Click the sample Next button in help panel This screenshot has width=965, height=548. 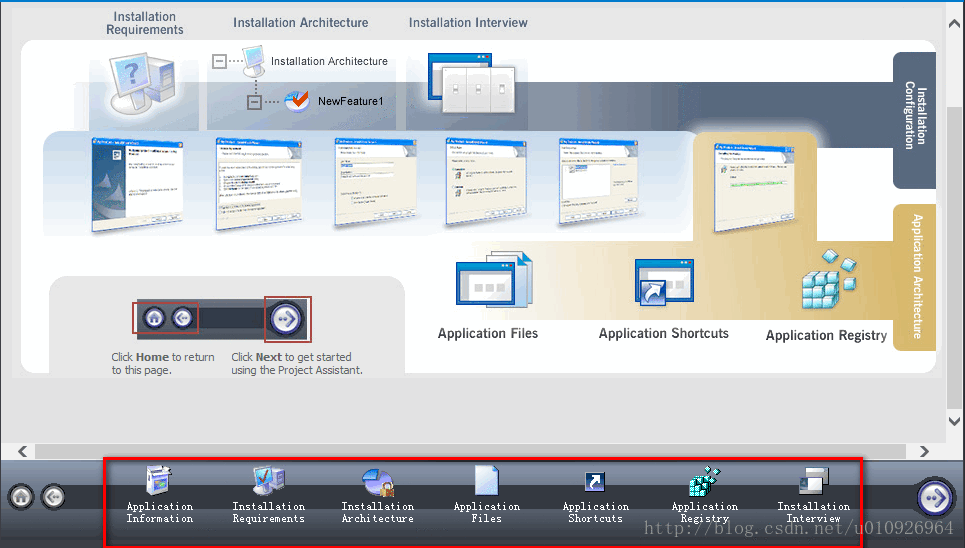click(x=286, y=319)
